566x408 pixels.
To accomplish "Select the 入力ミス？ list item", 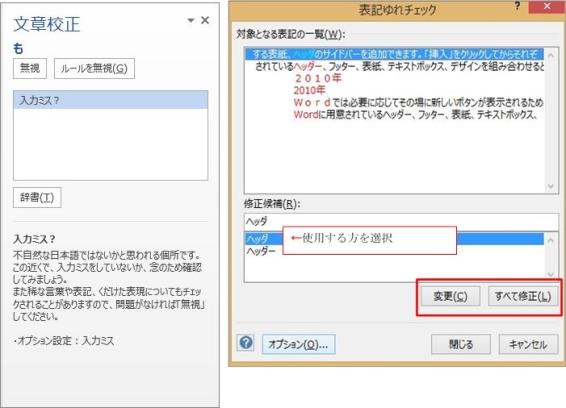I will click(x=110, y=100).
